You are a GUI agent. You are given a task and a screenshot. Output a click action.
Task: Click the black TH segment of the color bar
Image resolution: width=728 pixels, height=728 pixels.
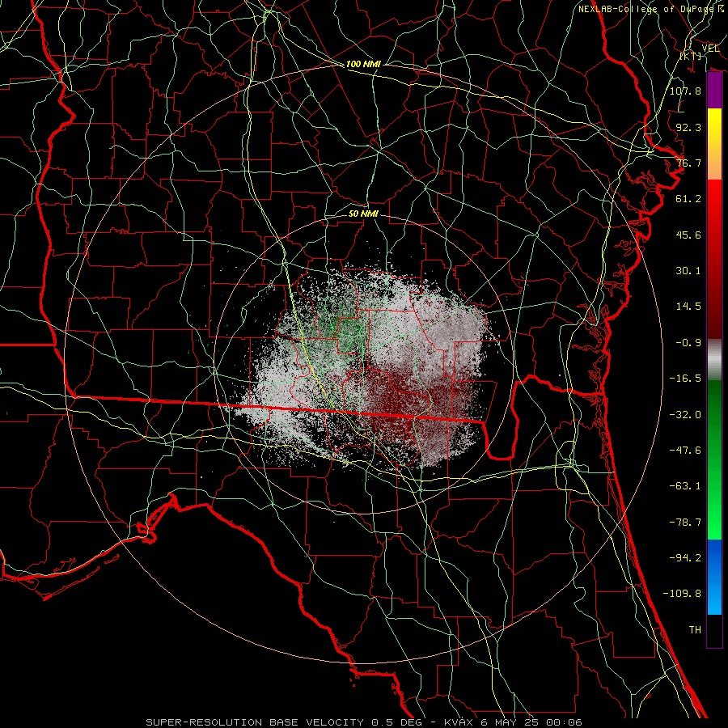coord(714,630)
